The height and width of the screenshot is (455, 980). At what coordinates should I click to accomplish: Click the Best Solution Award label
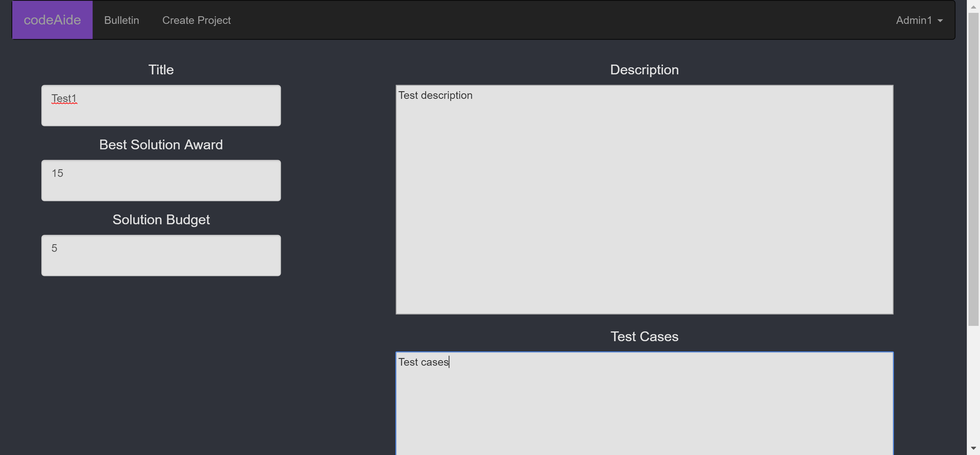[161, 144]
